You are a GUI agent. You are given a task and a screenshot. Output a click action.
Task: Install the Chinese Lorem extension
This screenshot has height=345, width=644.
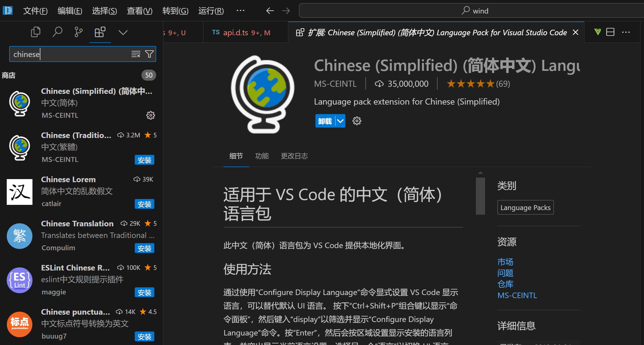144,204
